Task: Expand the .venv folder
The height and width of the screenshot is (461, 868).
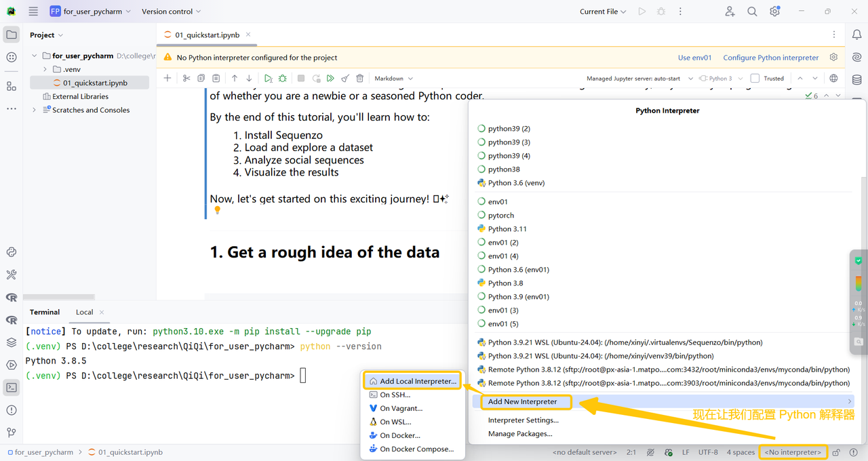Action: pos(45,69)
